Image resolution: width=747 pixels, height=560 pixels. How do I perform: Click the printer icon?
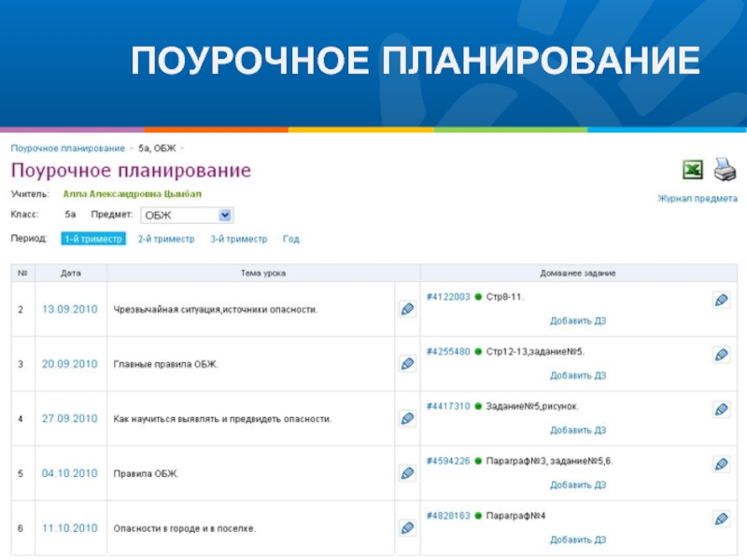click(725, 170)
